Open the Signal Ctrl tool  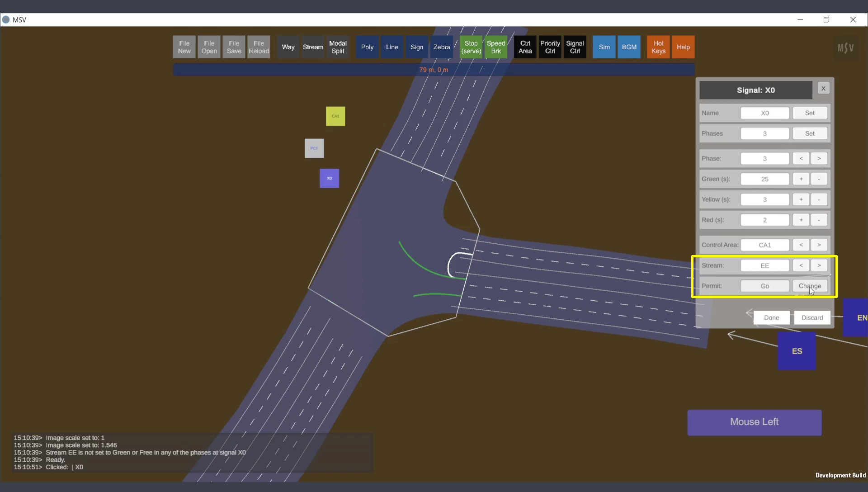point(575,47)
